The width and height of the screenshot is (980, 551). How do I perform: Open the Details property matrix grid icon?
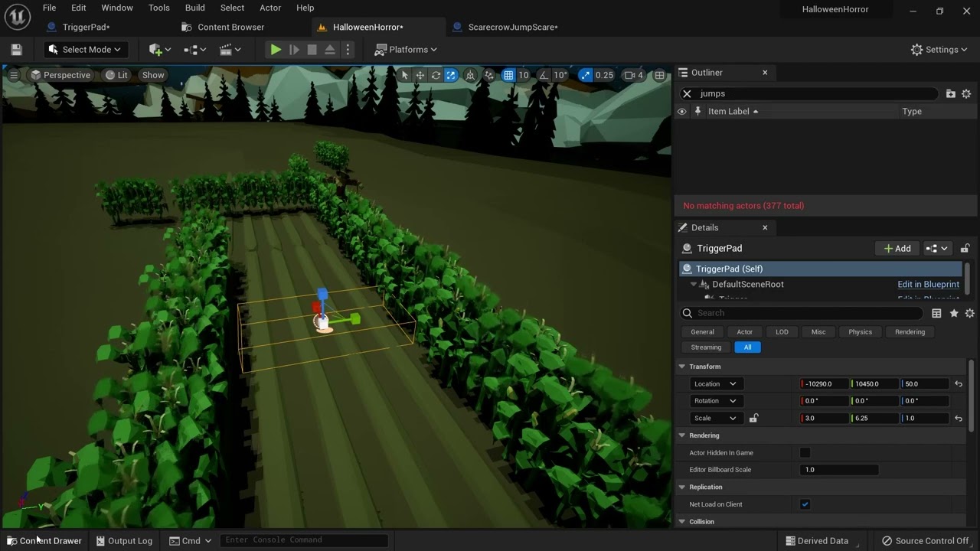pyautogui.click(x=936, y=313)
